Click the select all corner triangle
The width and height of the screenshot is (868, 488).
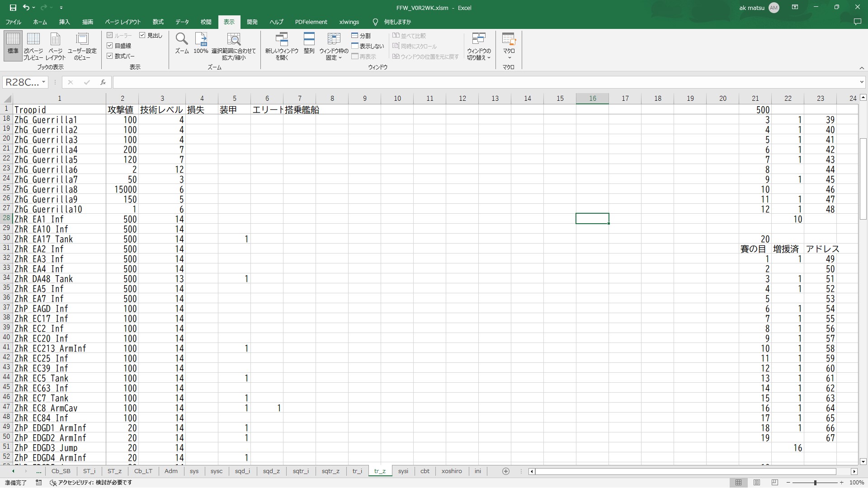7,99
